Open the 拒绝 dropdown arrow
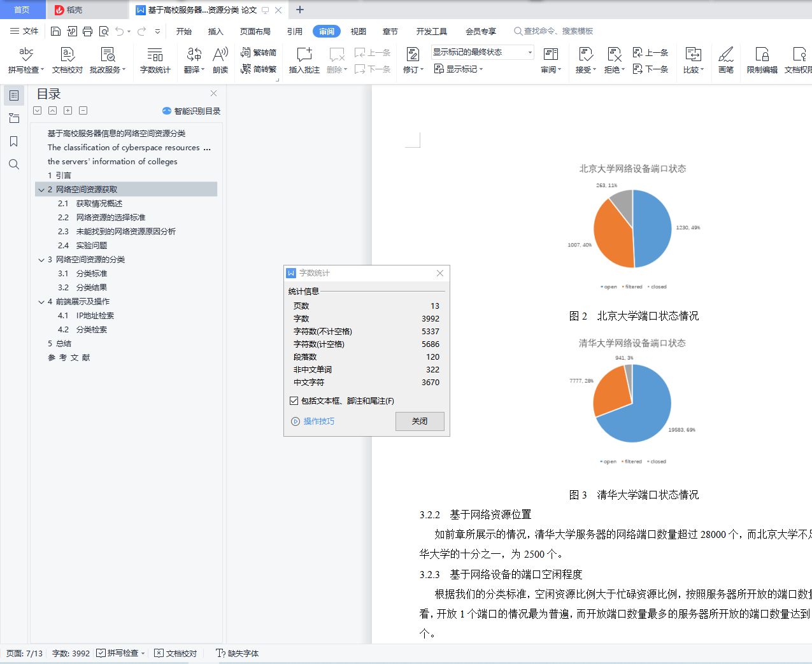 coord(623,70)
